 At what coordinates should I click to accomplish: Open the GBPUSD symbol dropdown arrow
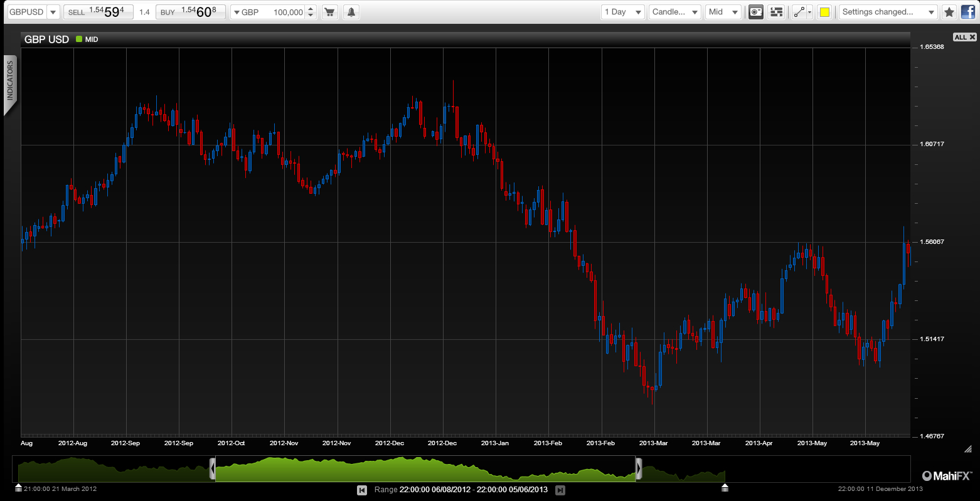tap(52, 12)
